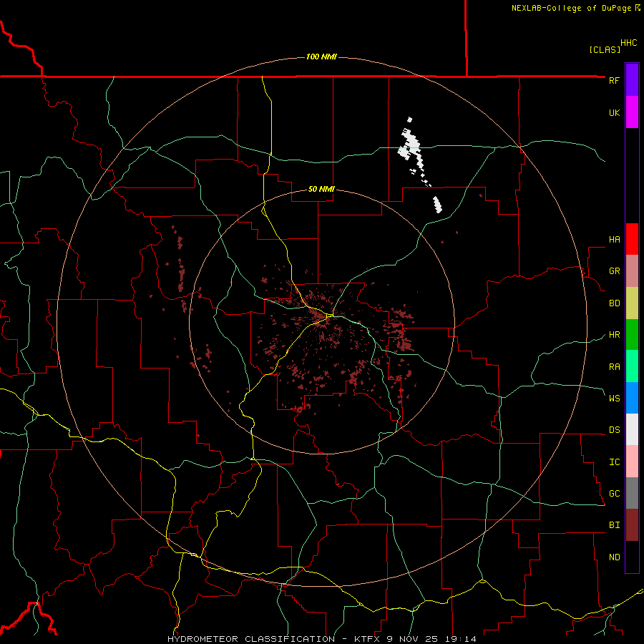The image size is (644, 644).
Task: Click the GC legend label text
Action: click(x=615, y=493)
